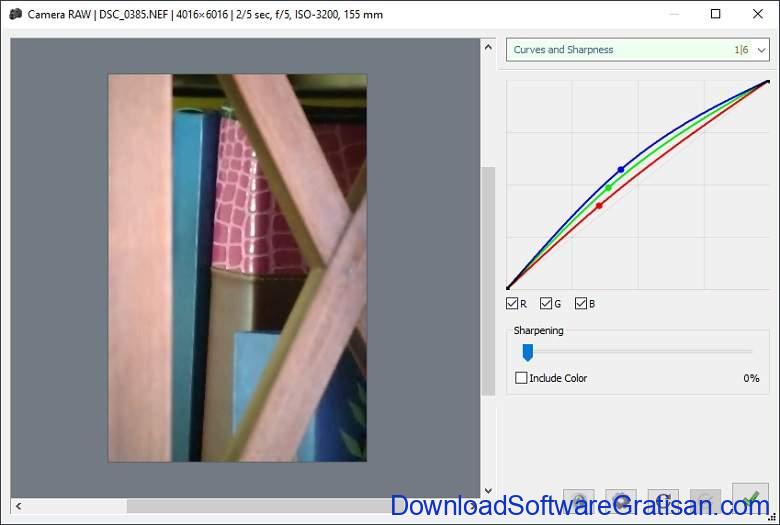This screenshot has height=525, width=780.
Task: Click the curve endpoint at the top-right corner
Action: tap(768, 82)
